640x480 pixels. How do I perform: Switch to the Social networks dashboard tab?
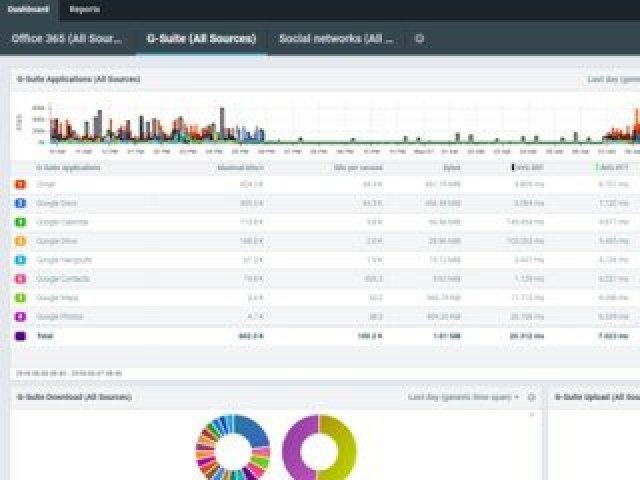click(x=336, y=39)
